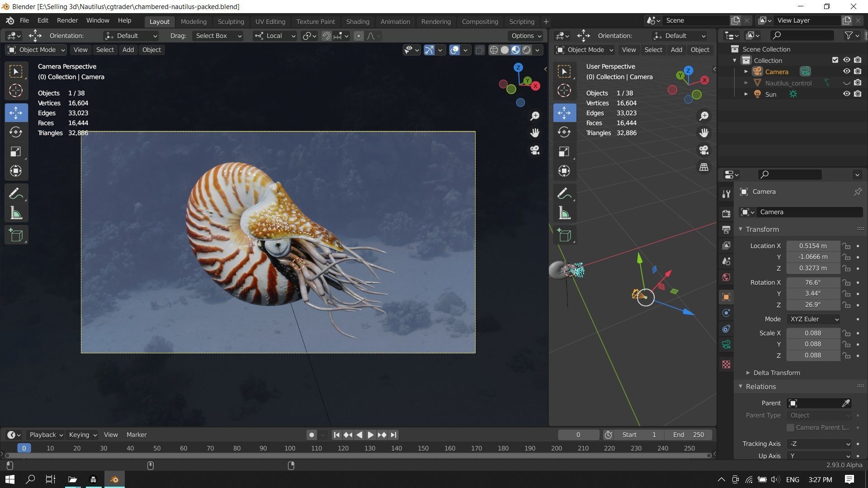Viewport: 868px width, 488px height.
Task: Open the View Layer properties tab
Action: [726, 245]
